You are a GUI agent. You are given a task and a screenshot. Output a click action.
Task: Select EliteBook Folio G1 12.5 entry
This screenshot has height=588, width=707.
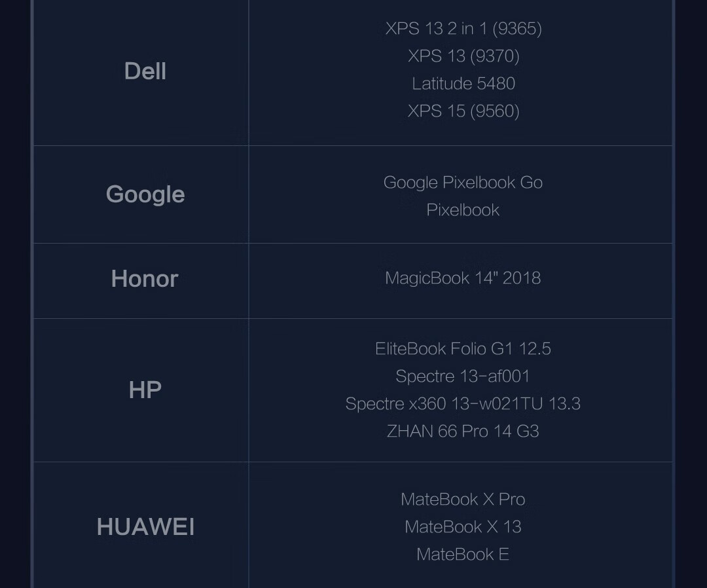(x=463, y=348)
